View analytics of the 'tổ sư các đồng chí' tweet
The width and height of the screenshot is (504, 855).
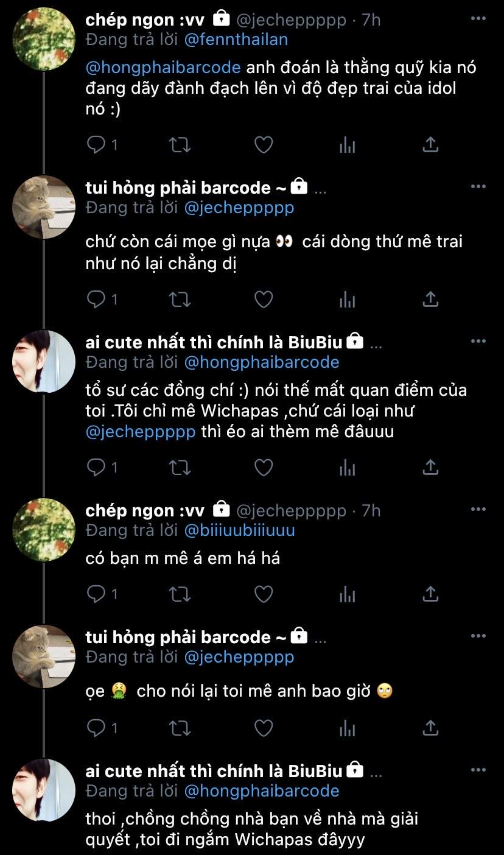coord(347,467)
